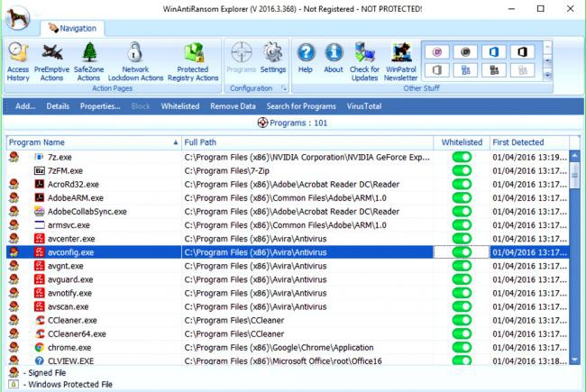Select the purple circle theme swatch
This screenshot has width=586, height=392.
(x=437, y=52)
